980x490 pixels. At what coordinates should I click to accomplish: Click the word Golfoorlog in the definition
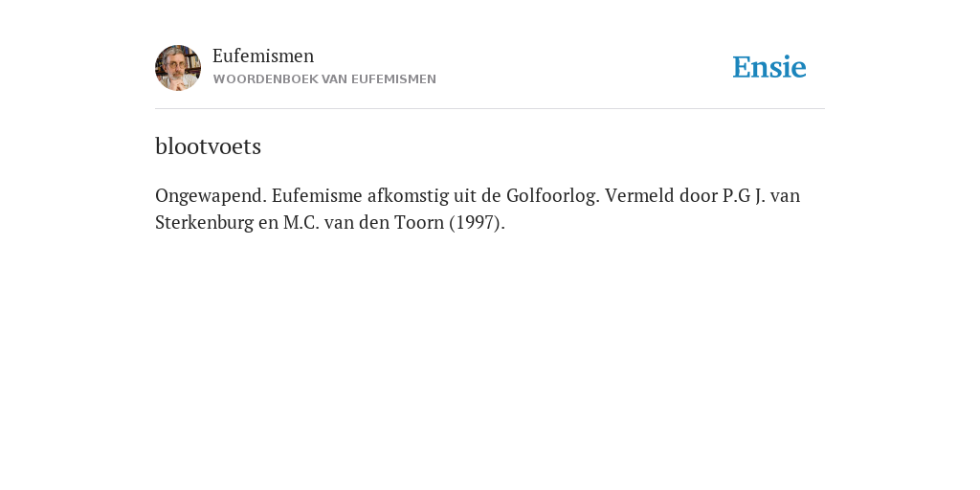tap(553, 195)
